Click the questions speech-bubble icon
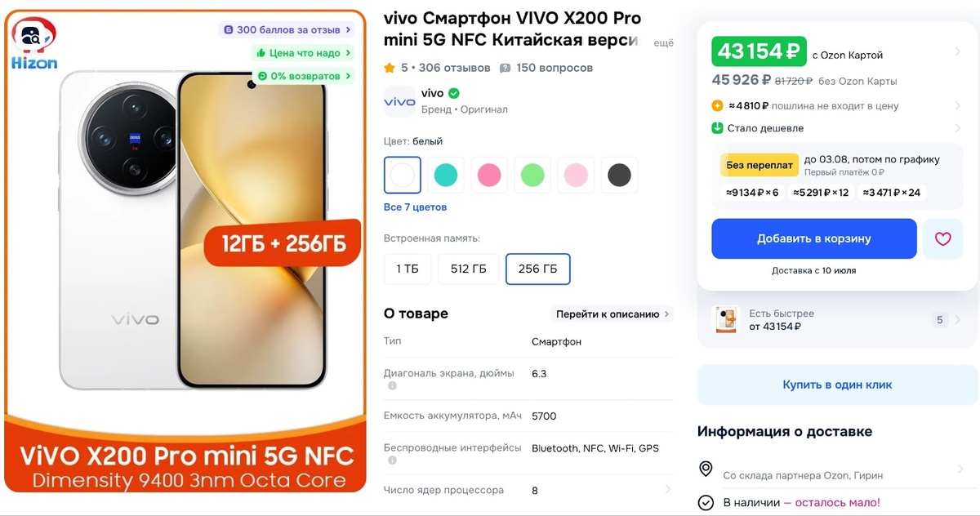Image resolution: width=980 pixels, height=516 pixels. 506,68
